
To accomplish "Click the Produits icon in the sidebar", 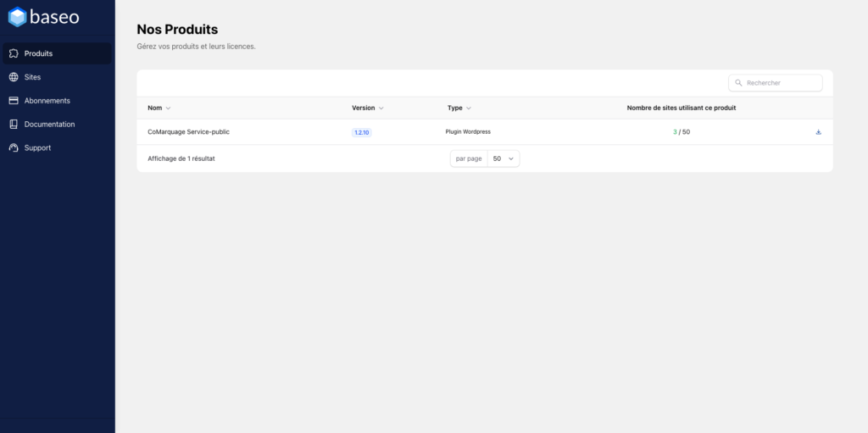I will [x=14, y=53].
